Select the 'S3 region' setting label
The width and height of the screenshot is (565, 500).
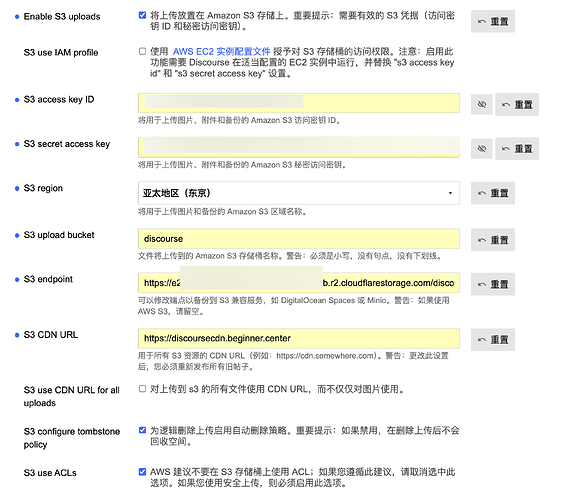[43, 188]
